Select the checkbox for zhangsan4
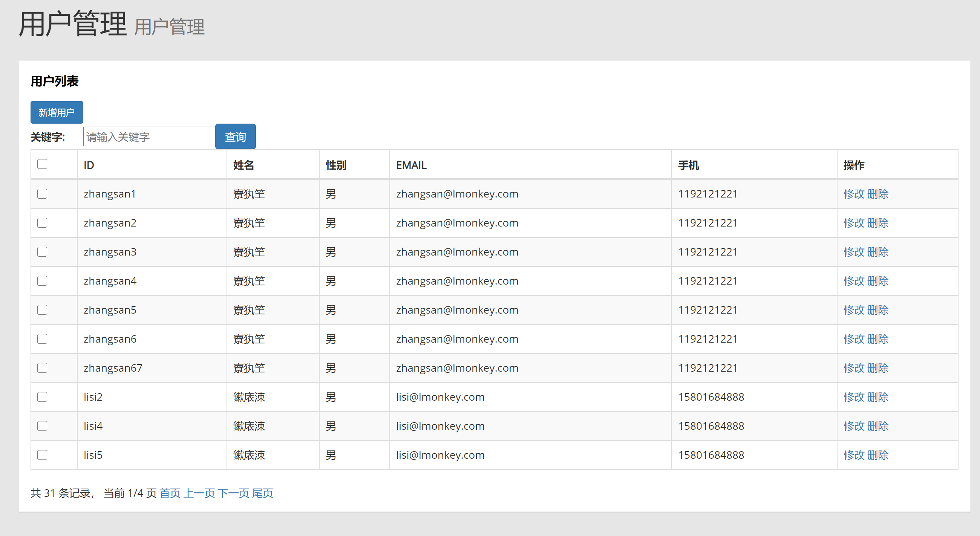980x536 pixels. 42,281
